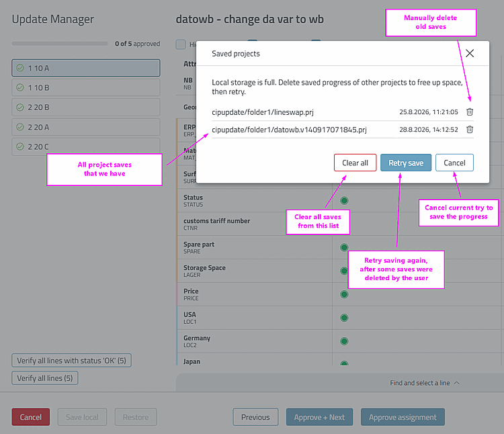This screenshot has height=434, width=504.
Task: Close the Saved projects dialog
Action: tap(470, 53)
